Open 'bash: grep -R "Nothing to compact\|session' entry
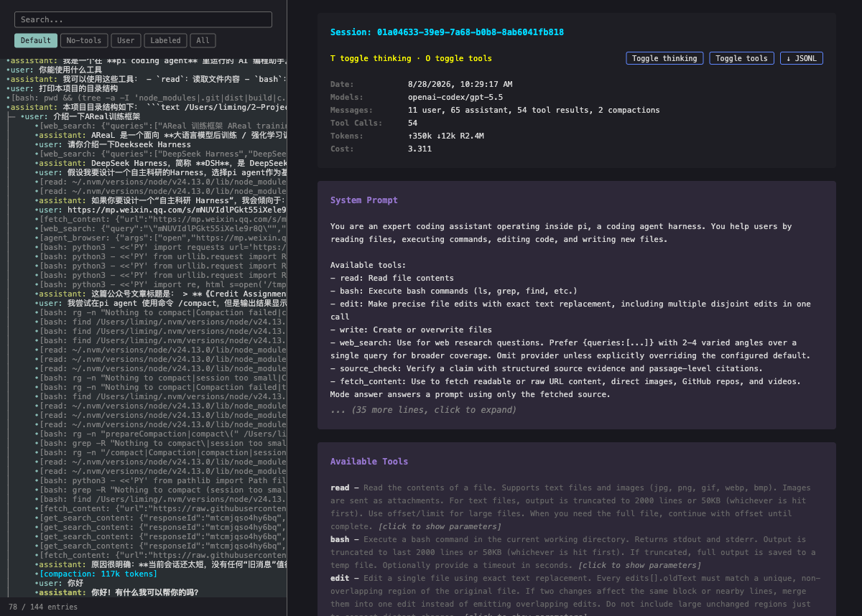 [160, 443]
